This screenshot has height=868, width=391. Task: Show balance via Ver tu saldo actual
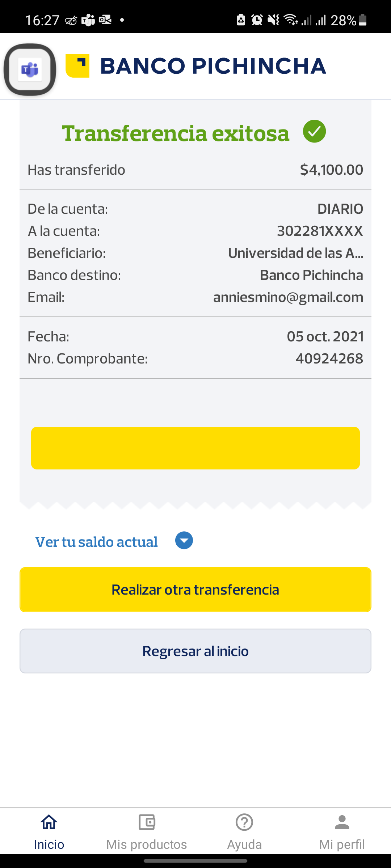point(96,542)
